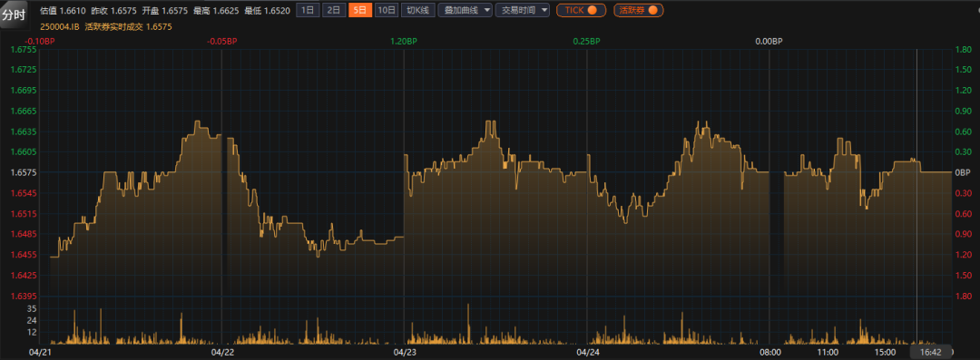This screenshot has height=360, width=980.
Task: Expand the 叠加曲线 dropdown arrow
Action: pyautogui.click(x=487, y=11)
